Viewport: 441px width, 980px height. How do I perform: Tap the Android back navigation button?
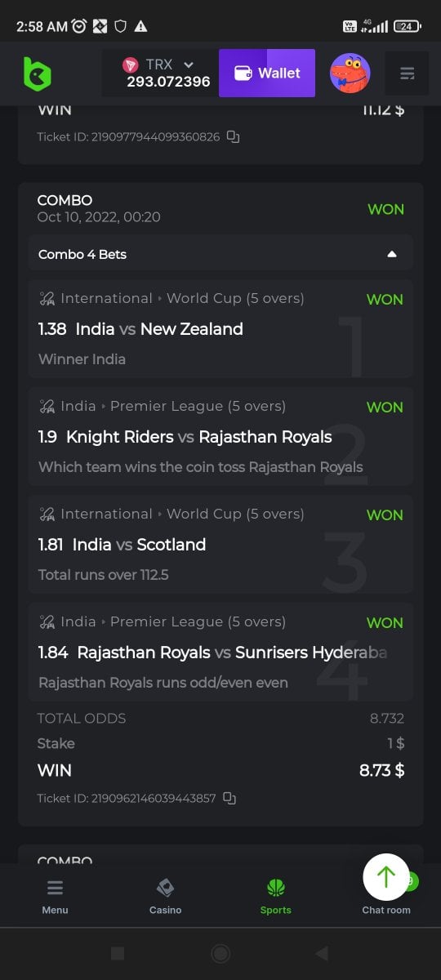(322, 953)
